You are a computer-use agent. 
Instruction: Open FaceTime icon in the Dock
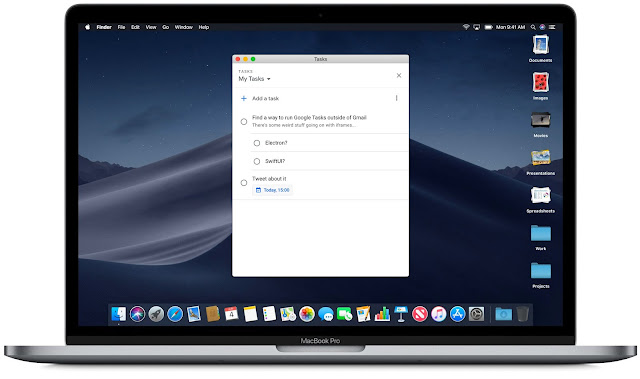pyautogui.click(x=344, y=314)
